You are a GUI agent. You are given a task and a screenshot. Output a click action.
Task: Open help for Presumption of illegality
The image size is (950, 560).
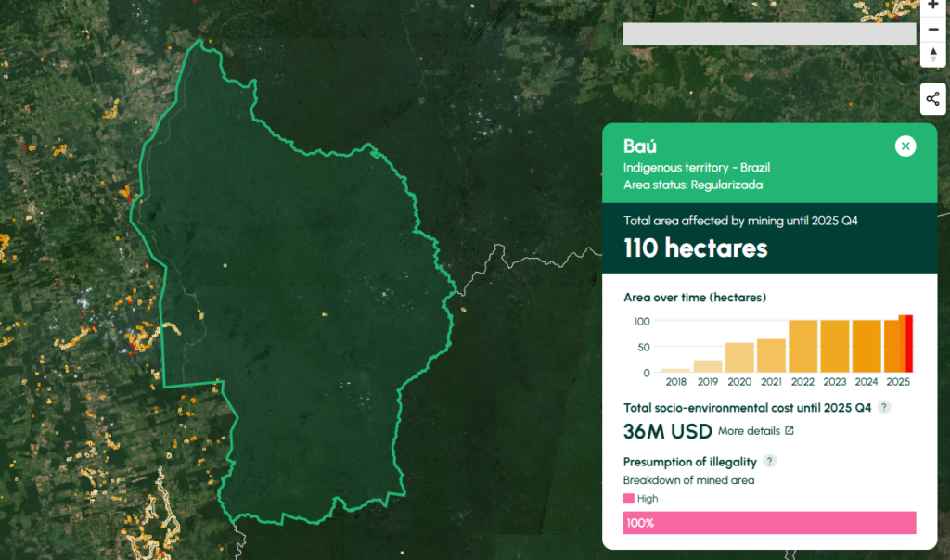[769, 462]
